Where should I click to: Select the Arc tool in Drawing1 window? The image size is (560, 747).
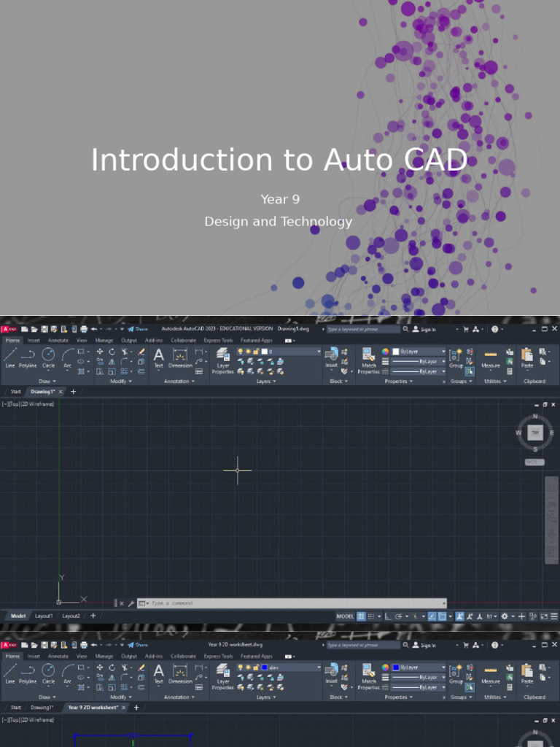[68, 357]
